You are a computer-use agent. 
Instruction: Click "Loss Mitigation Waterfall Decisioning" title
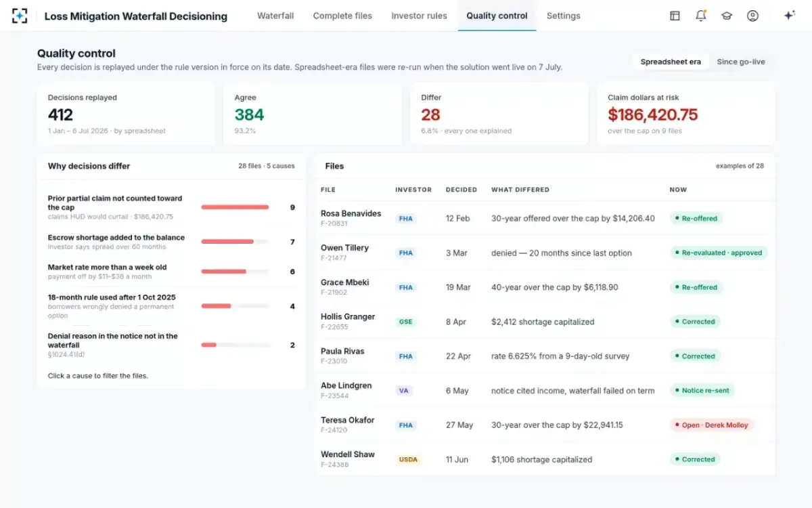(x=136, y=16)
